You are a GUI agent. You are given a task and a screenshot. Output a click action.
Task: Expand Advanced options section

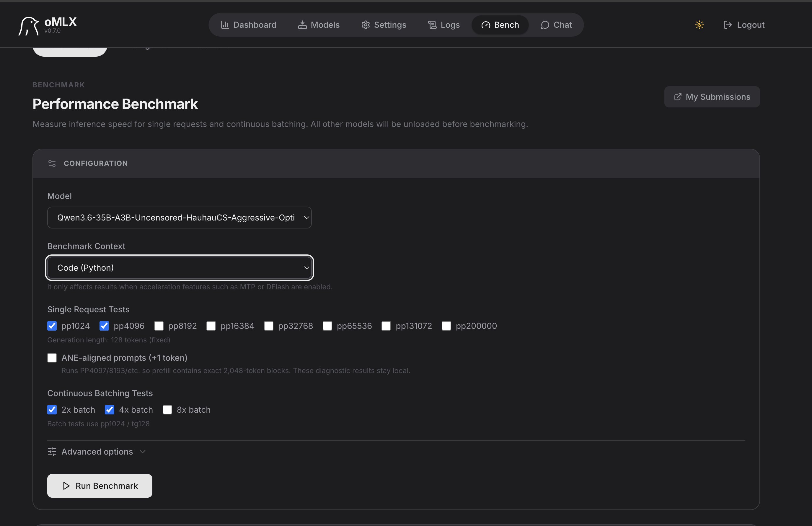pos(97,452)
